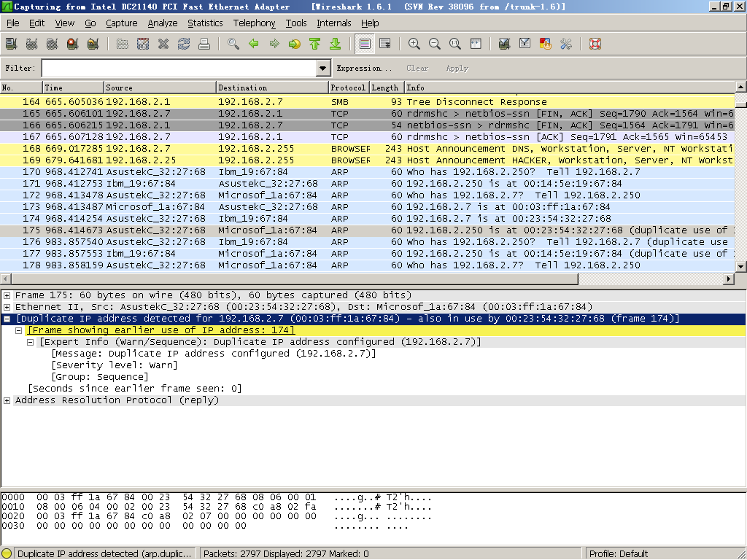
Task: Reload the capture file icon
Action: [184, 44]
